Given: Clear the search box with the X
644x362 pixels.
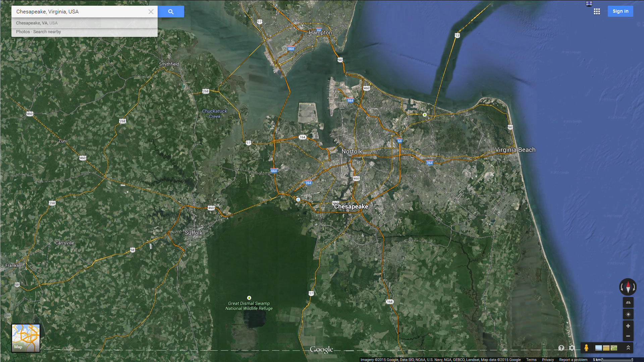Looking at the screenshot, I should [x=151, y=12].
